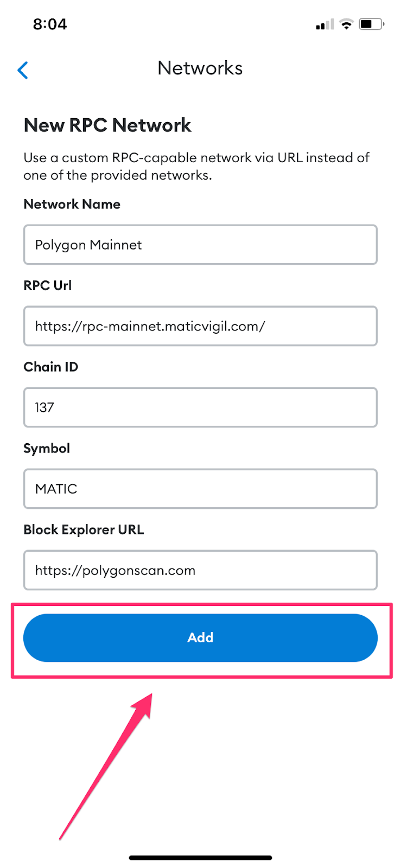Tap the cellular signal bars icon
Viewport: 401px width, 868px height.
324,25
